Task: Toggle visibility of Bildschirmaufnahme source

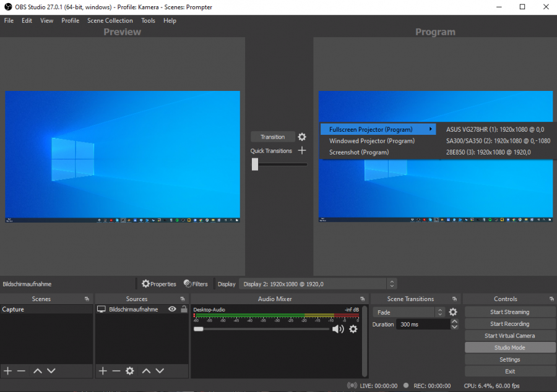Action: point(172,309)
